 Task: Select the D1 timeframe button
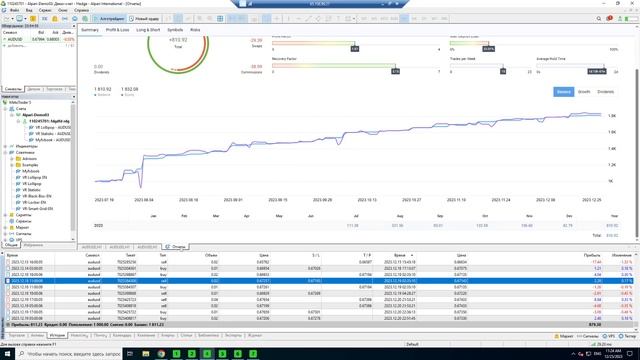coord(424,19)
